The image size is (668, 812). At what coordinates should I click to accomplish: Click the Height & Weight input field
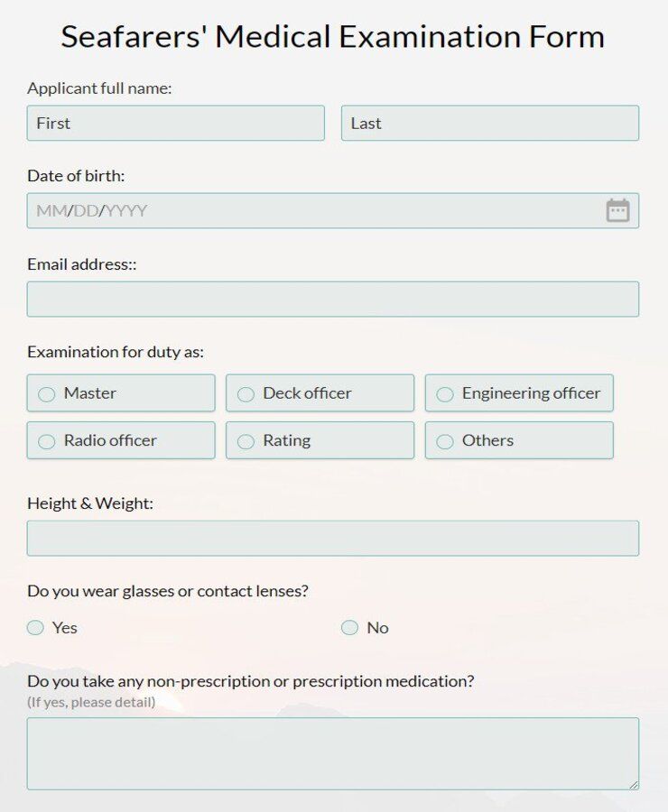point(332,537)
